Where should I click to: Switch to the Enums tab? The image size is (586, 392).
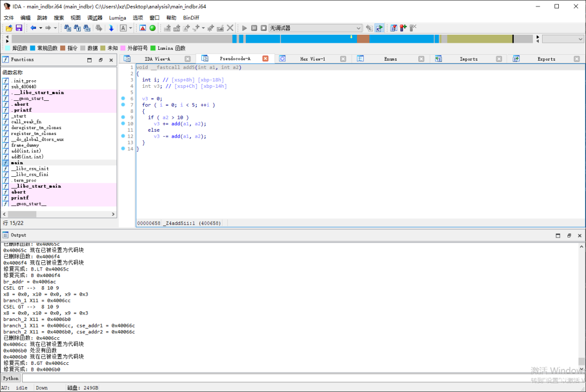tap(391, 59)
